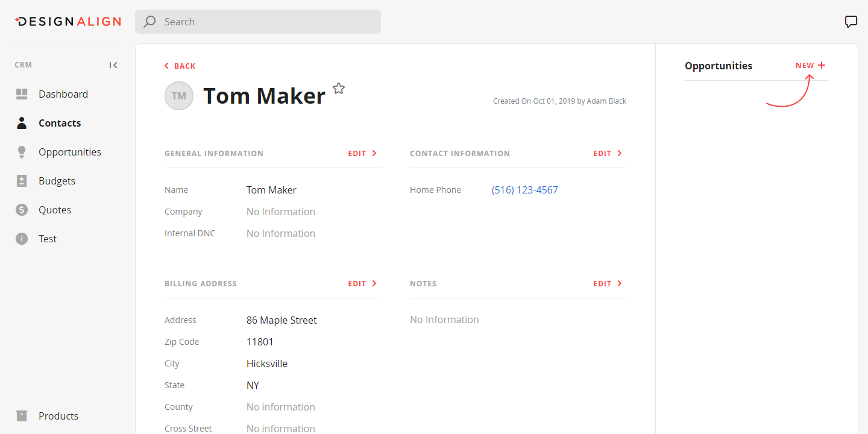Open the Budgets menu item
This screenshot has height=434, width=868.
tap(57, 181)
